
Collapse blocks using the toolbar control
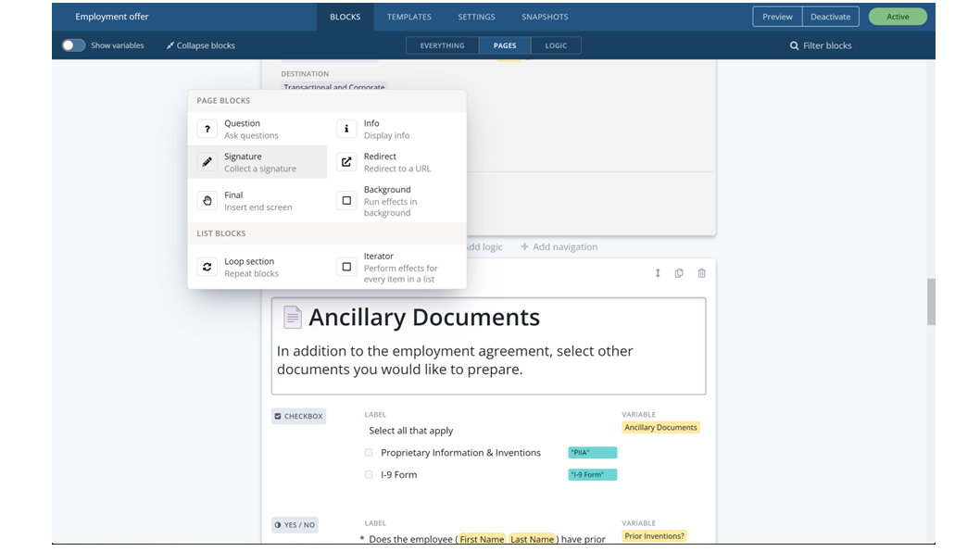[200, 44]
